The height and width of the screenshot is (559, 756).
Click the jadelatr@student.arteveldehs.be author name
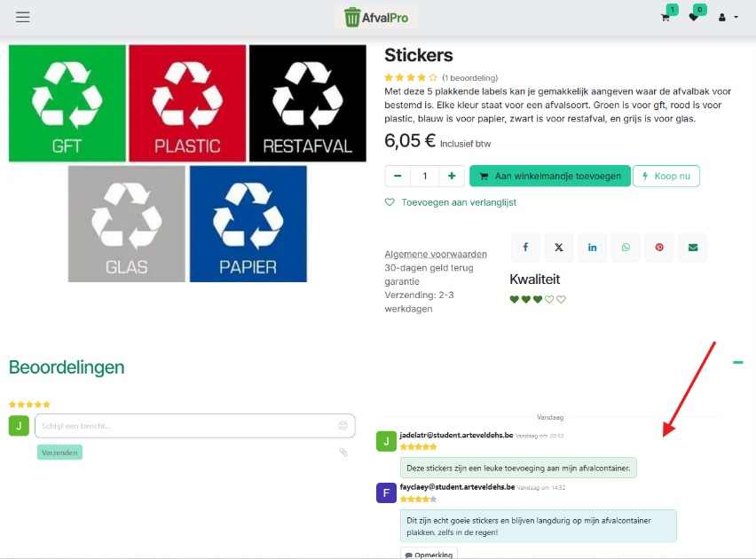(x=456, y=435)
